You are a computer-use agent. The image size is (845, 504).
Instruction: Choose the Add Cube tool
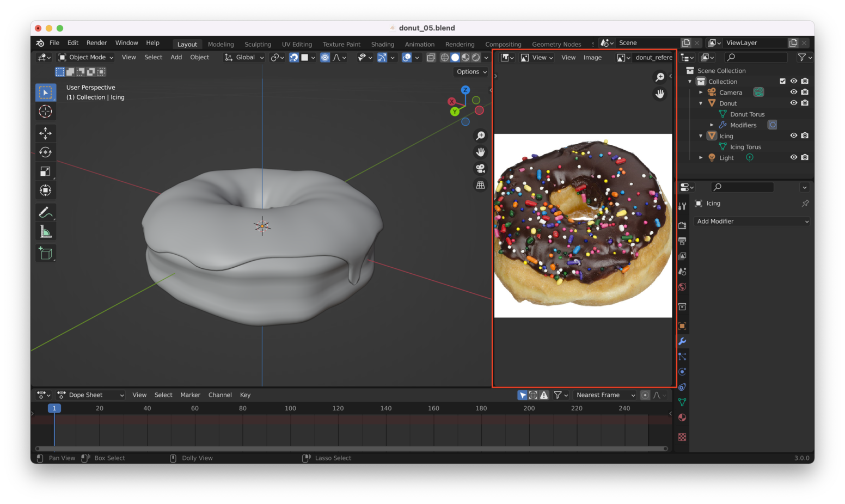46,253
